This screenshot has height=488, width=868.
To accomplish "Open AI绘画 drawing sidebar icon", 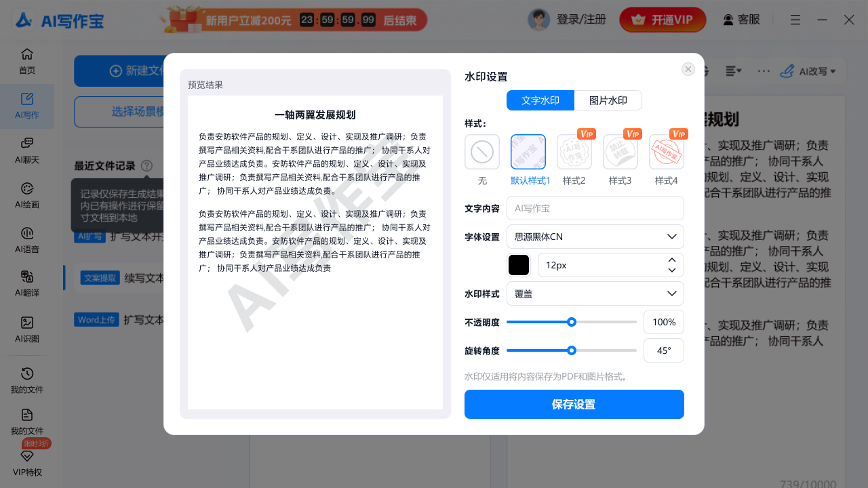I will 27,188.
